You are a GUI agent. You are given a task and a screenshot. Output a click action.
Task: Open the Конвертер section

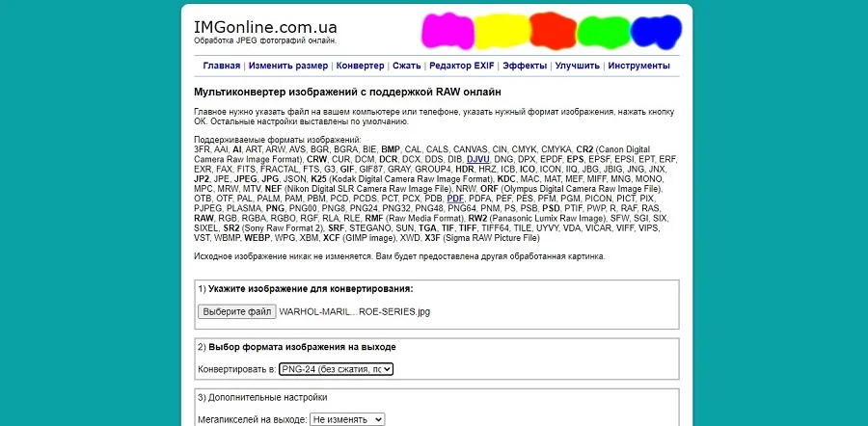360,66
